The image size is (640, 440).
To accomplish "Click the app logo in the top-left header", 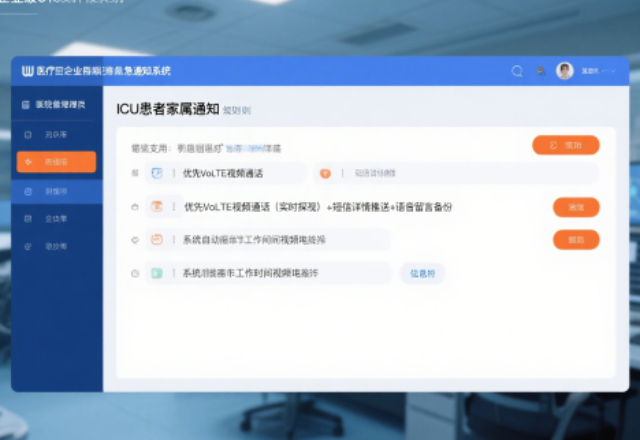I will tap(27, 71).
